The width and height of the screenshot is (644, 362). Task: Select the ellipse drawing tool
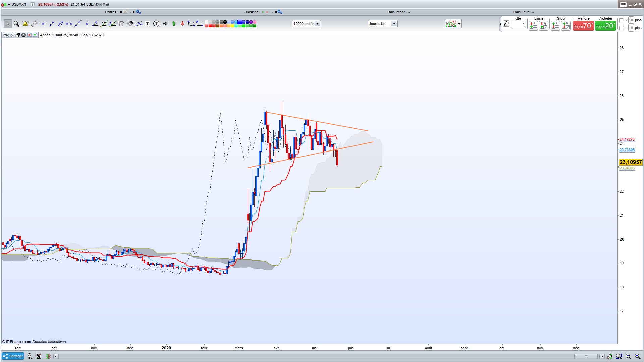pos(191,24)
